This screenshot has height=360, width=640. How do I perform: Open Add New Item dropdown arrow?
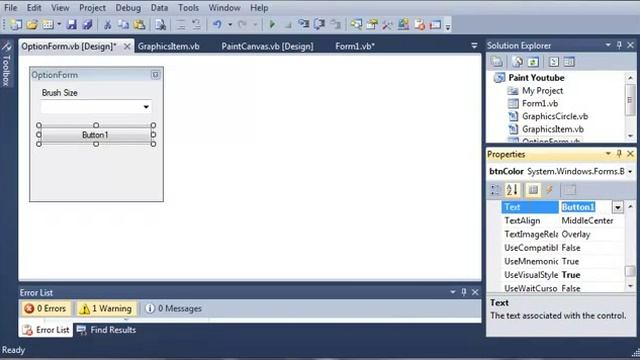(x=59, y=24)
